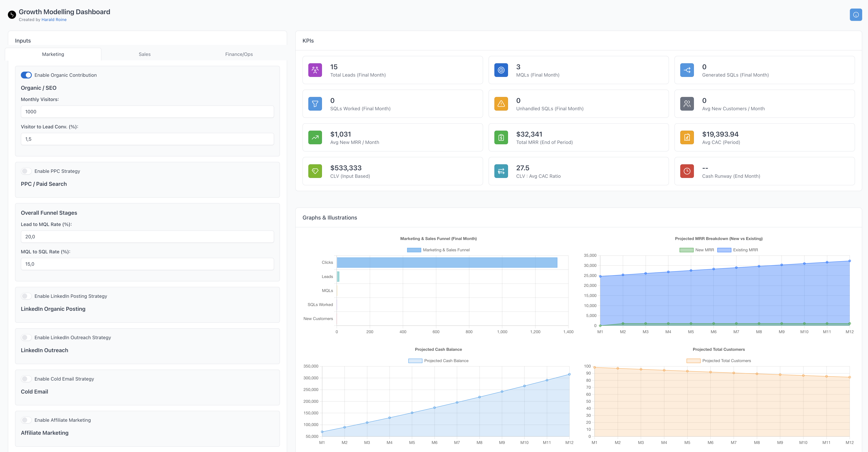The height and width of the screenshot is (452, 868).
Task: Click the blue MQLs target icon
Action: [501, 70]
